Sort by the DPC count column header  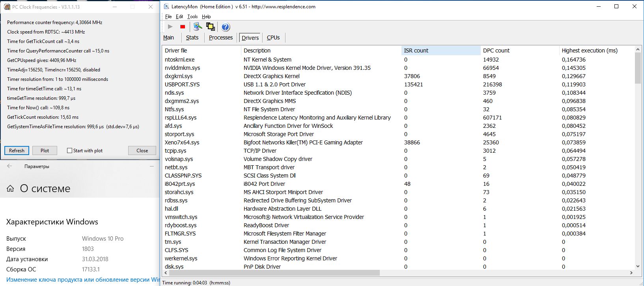tap(520, 50)
